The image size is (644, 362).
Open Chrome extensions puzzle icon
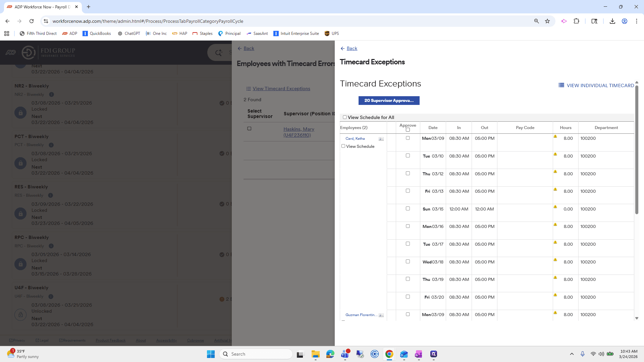point(576,21)
